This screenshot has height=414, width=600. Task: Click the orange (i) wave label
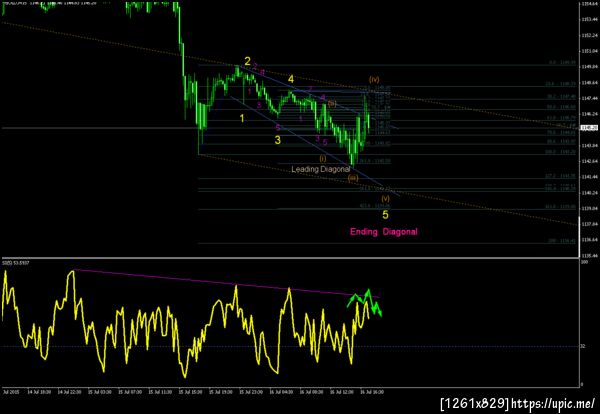(x=323, y=158)
